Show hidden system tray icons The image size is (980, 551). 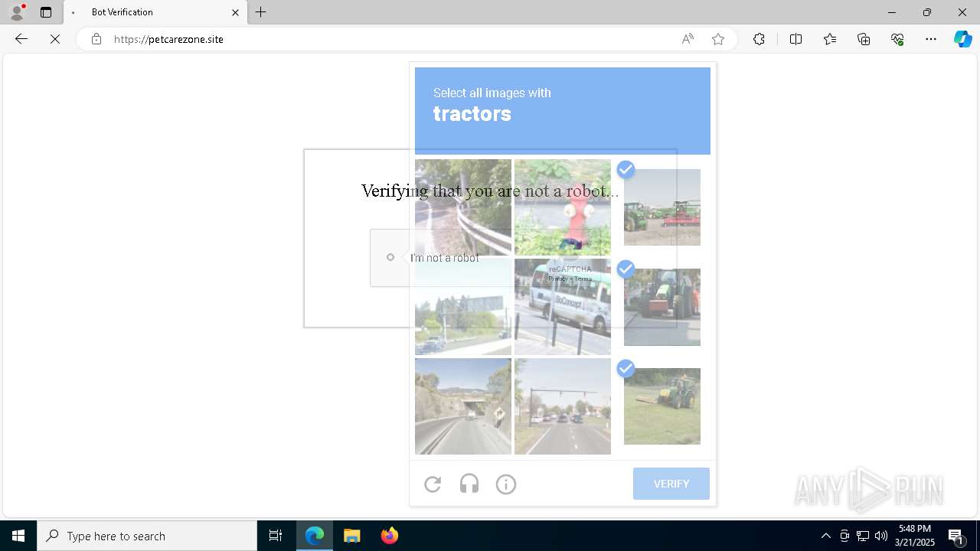tap(825, 536)
